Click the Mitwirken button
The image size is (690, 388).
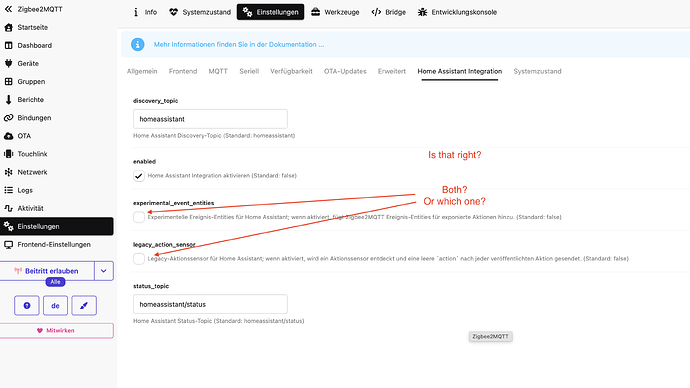coord(57,330)
